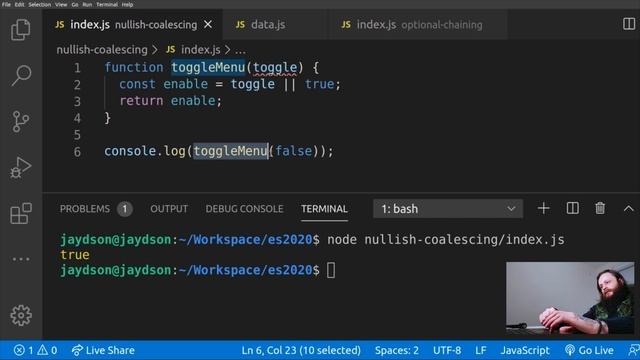The height and width of the screenshot is (360, 640).
Task: Open the Terminal menu
Action: pyautogui.click(x=107, y=4)
